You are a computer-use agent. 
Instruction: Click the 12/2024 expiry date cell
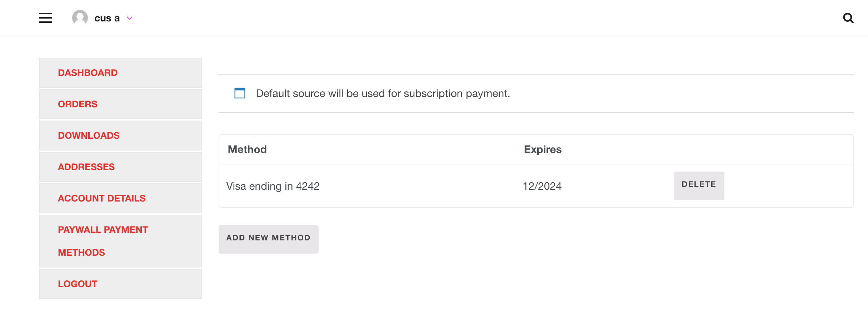pos(542,186)
